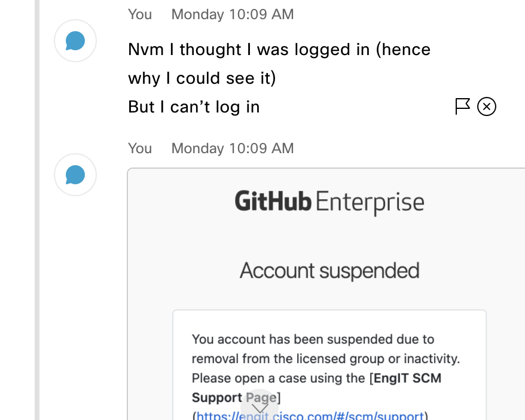Jump to latest messages with down chevron
Screen dimensions: 525x420
260,407
